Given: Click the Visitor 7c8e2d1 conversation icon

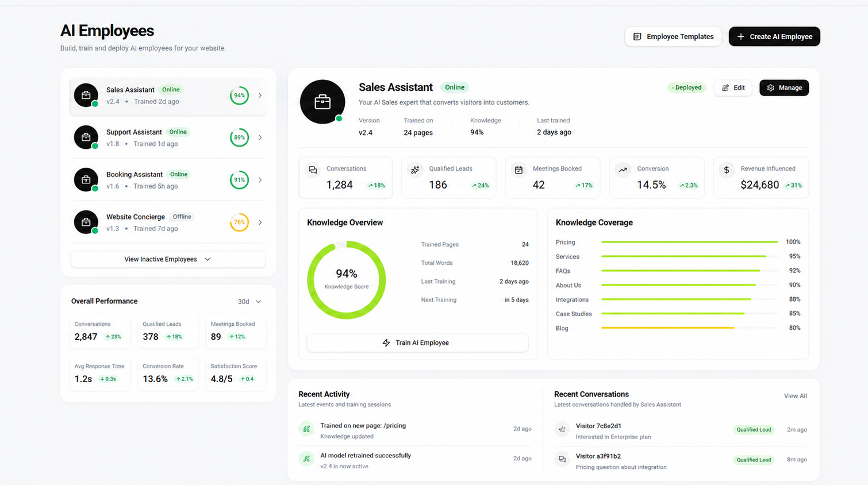Looking at the screenshot, I should pos(562,429).
